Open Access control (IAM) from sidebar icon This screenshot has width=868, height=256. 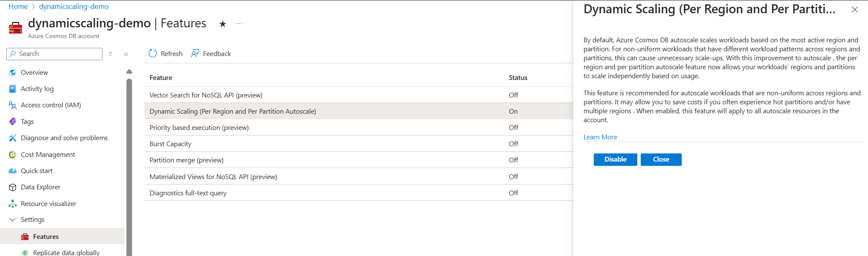point(12,105)
